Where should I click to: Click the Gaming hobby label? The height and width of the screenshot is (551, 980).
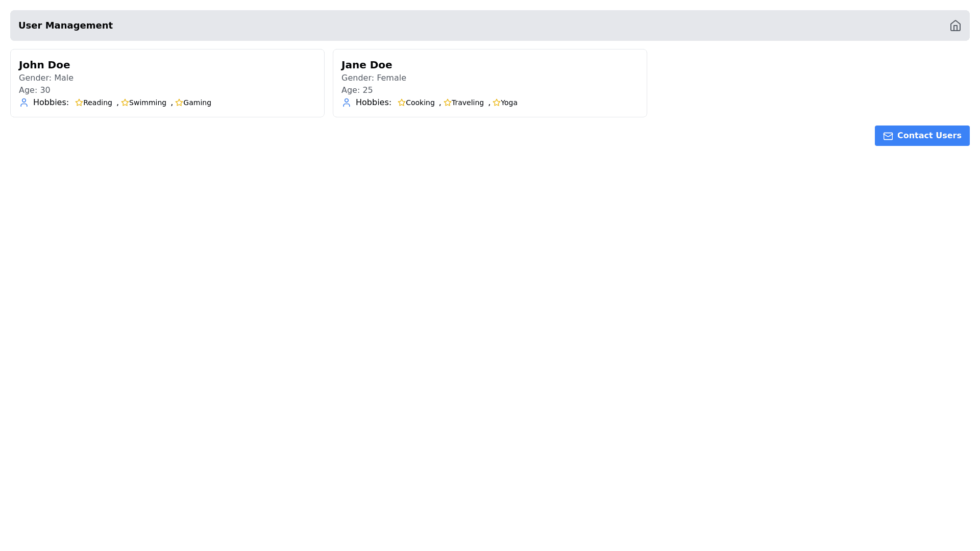click(x=197, y=103)
